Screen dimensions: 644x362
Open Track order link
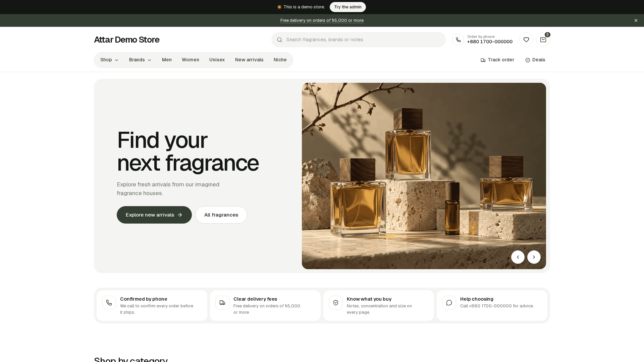(x=497, y=60)
